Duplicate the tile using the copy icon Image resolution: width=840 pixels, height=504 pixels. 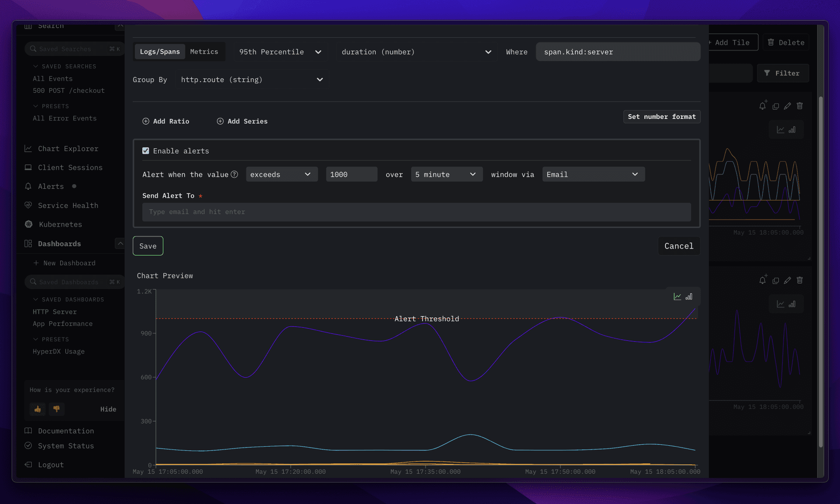coord(775,106)
